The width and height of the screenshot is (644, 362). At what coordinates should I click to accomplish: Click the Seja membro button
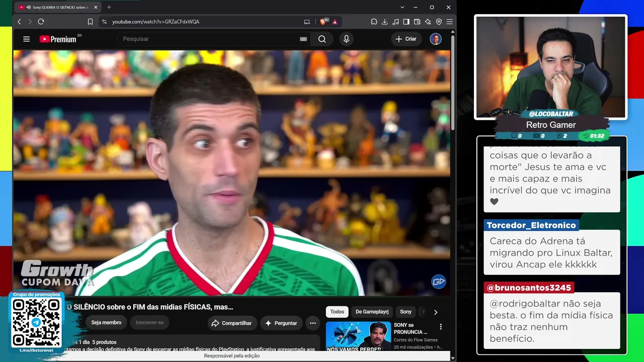pos(106,323)
